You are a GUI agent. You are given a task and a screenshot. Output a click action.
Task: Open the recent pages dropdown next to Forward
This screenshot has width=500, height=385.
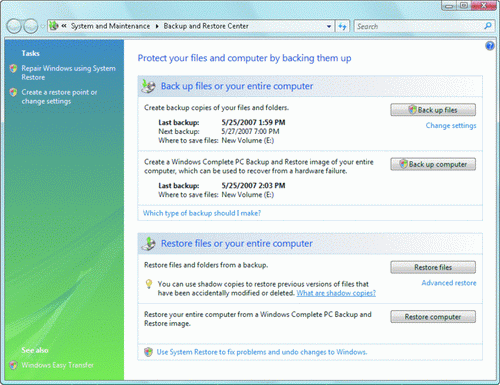(43, 26)
